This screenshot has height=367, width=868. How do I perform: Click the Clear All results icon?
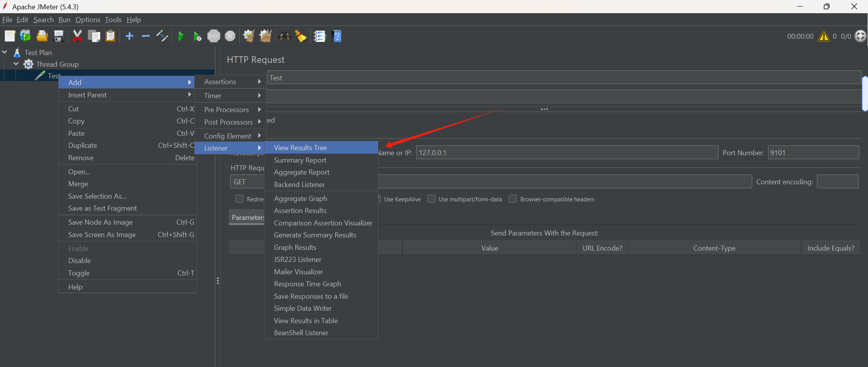tap(266, 36)
